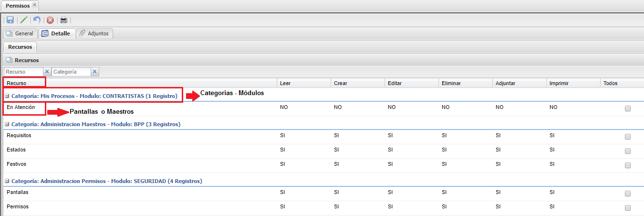
Task: Tick the Todos checkbox for Requisitos
Action: [627, 137]
